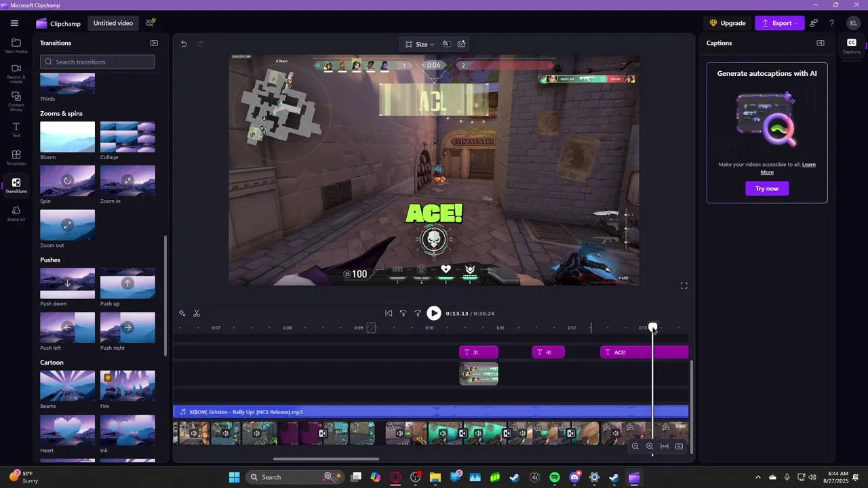Click the horizontal timeline scrollbar

[x=326, y=459]
